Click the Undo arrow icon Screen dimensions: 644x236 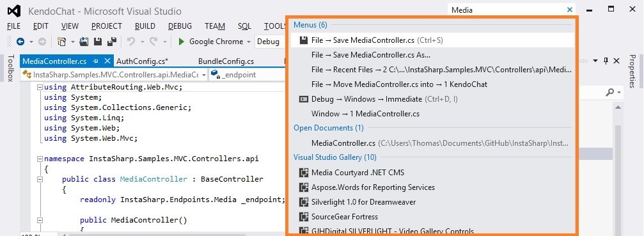[131, 42]
